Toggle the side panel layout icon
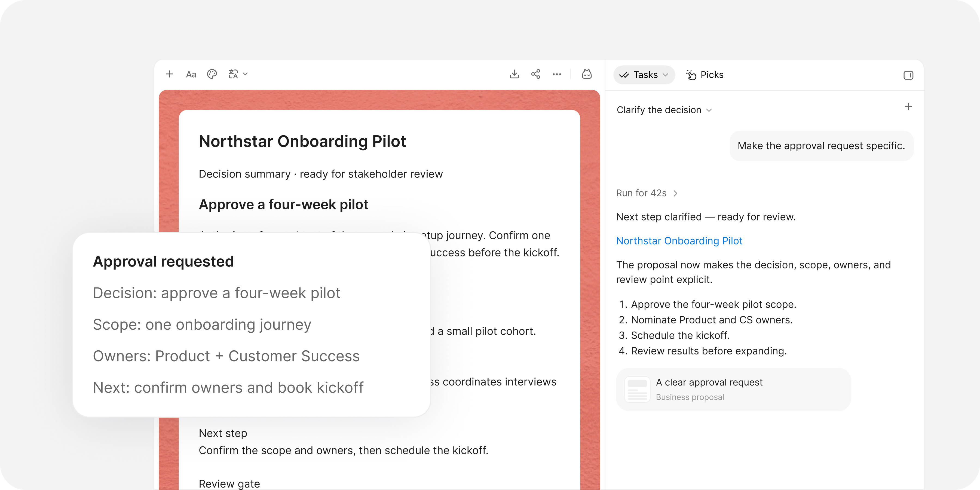 point(908,75)
